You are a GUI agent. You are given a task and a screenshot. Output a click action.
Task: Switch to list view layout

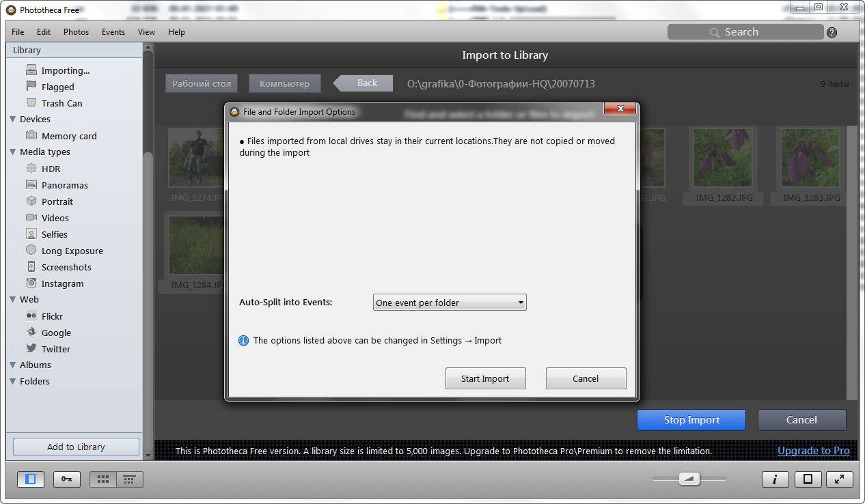click(129, 479)
